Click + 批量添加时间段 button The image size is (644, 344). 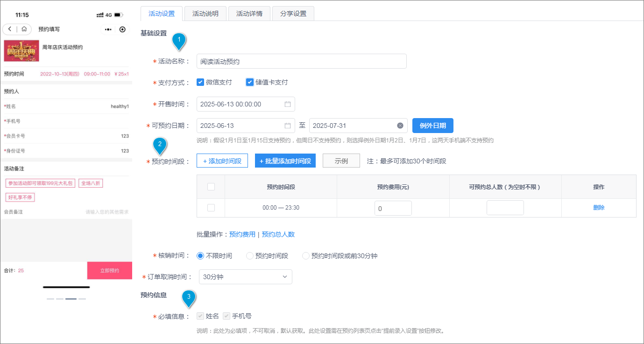[285, 161]
